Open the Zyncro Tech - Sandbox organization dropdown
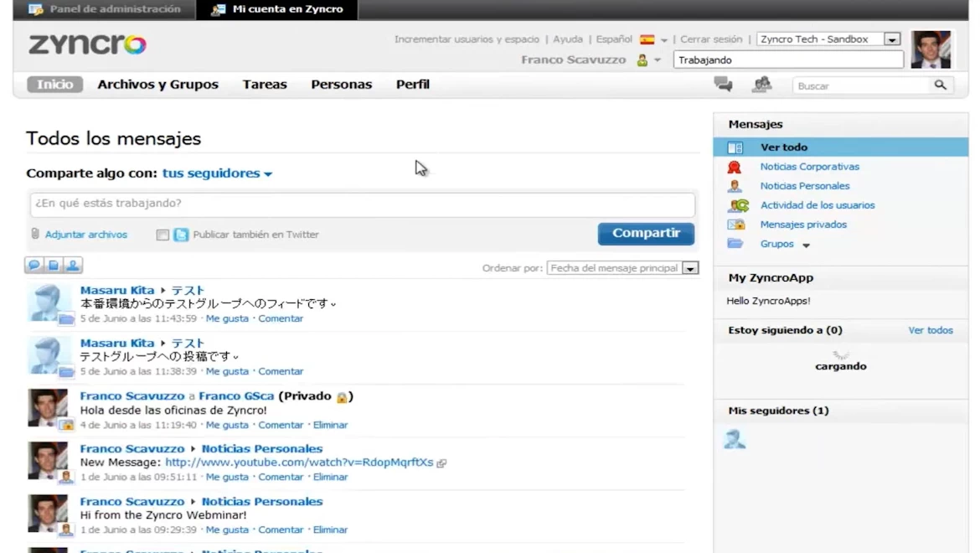This screenshot has height=553, width=980. (828, 39)
